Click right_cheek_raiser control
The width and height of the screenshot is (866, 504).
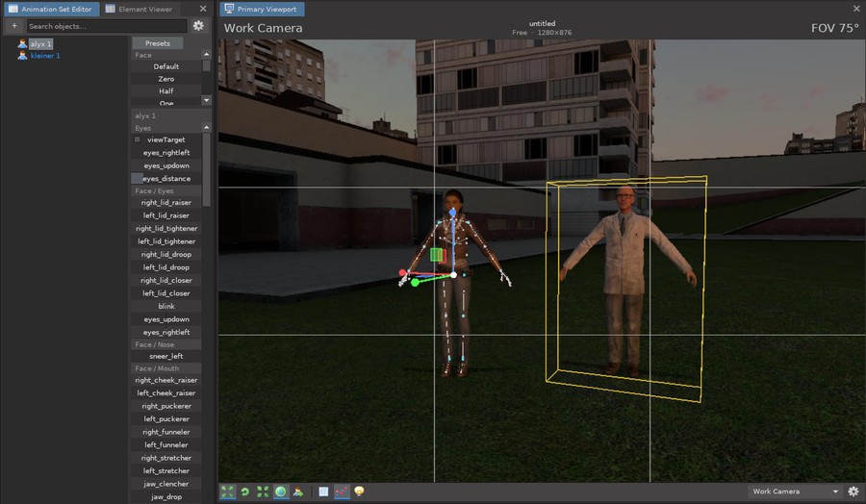pyautogui.click(x=166, y=380)
